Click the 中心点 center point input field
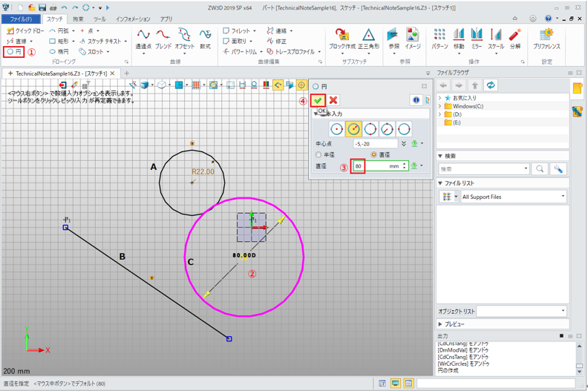Screen dimensions: 588x391 (376, 144)
